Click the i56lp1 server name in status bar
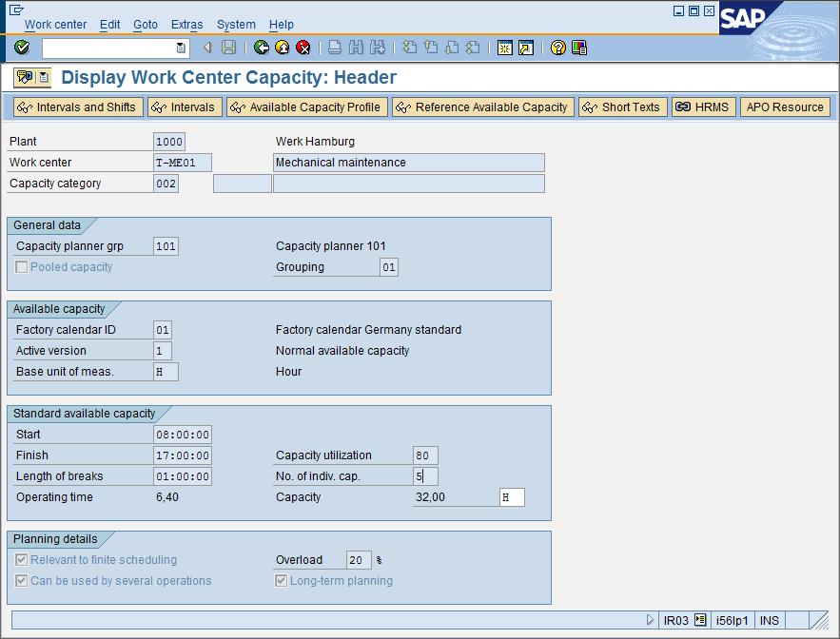 click(x=732, y=620)
